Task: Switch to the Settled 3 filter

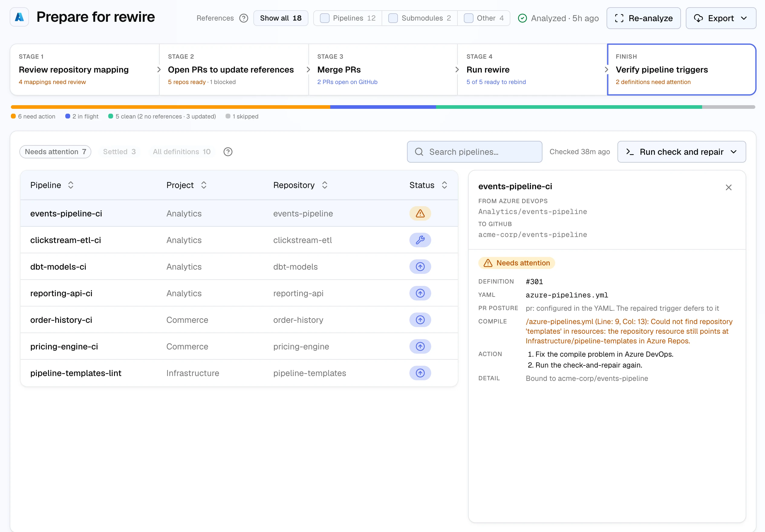Action: 119,152
